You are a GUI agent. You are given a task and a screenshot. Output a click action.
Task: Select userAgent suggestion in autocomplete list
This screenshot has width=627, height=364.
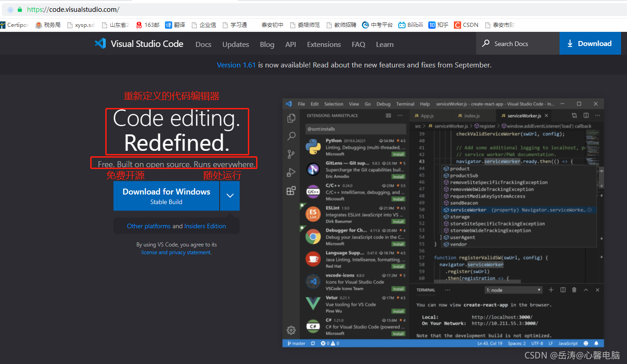463,237
